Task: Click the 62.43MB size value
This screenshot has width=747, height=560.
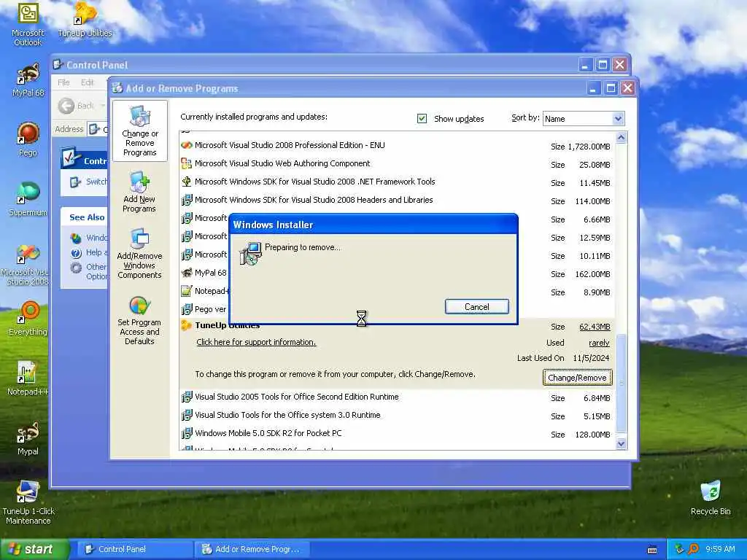Action: [594, 327]
